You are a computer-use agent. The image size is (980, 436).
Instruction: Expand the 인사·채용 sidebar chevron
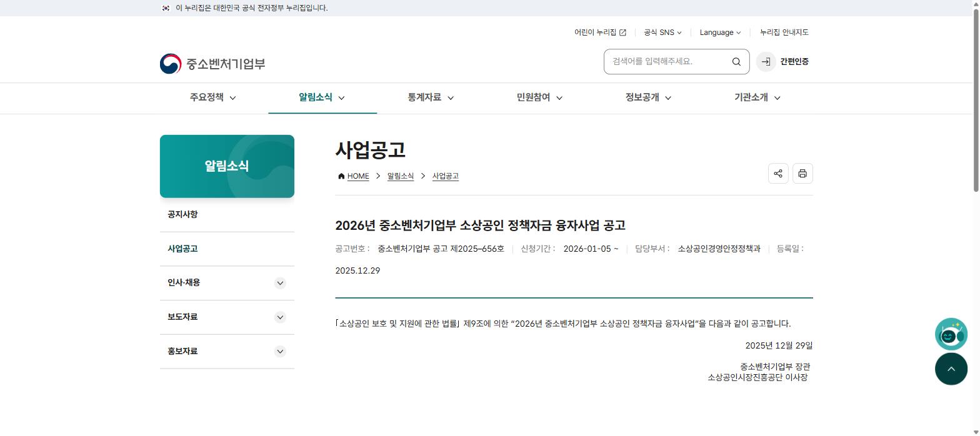(x=280, y=283)
